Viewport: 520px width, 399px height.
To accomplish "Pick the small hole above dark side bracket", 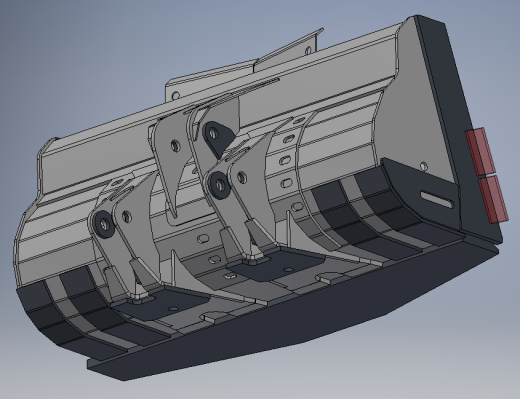I will [x=423, y=166].
